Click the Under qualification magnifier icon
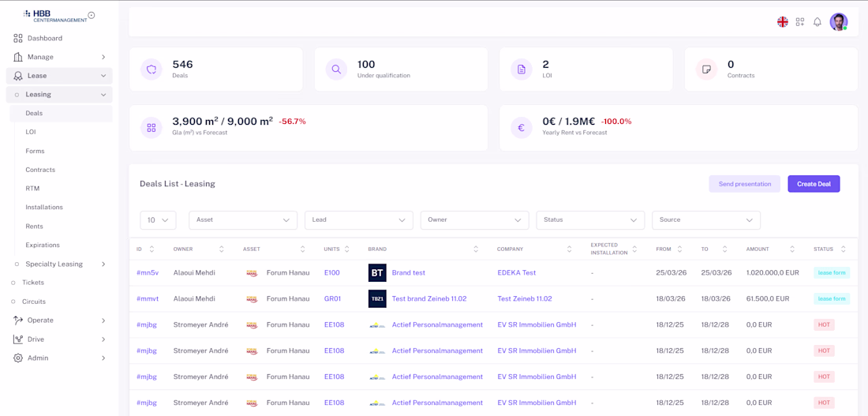The image size is (868, 416). (x=336, y=69)
